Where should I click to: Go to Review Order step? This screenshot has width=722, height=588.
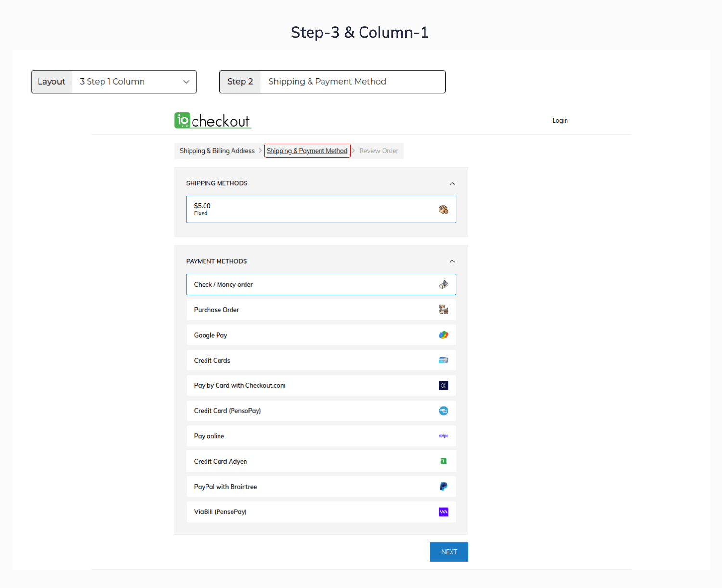point(379,151)
